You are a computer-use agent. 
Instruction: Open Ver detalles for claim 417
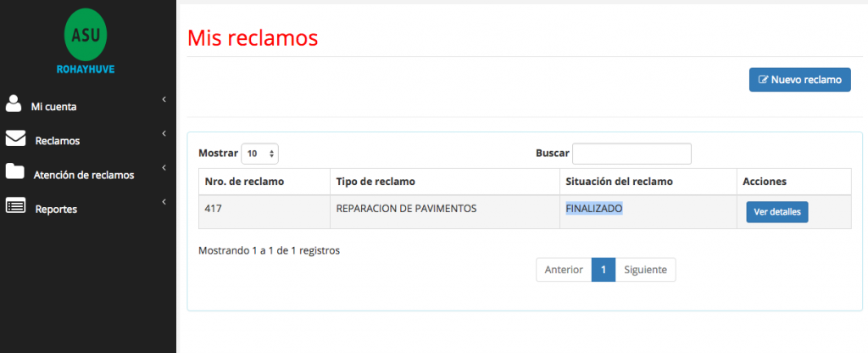(776, 211)
